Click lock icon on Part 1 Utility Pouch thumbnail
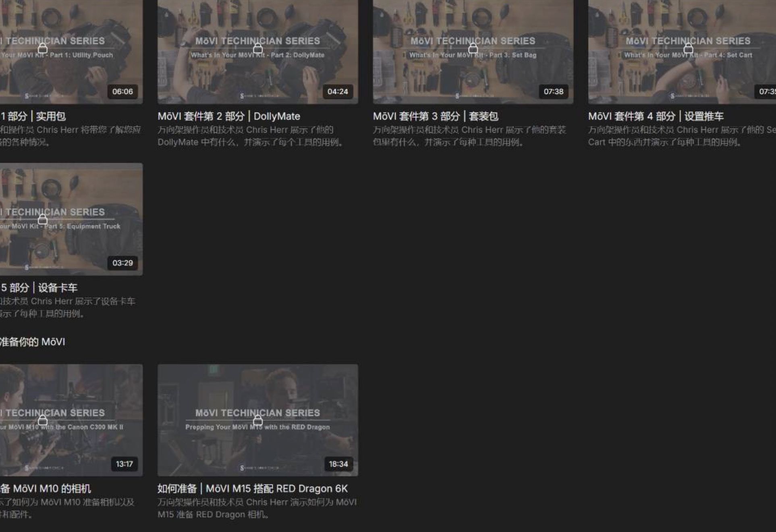This screenshot has height=532, width=776. click(x=42, y=49)
